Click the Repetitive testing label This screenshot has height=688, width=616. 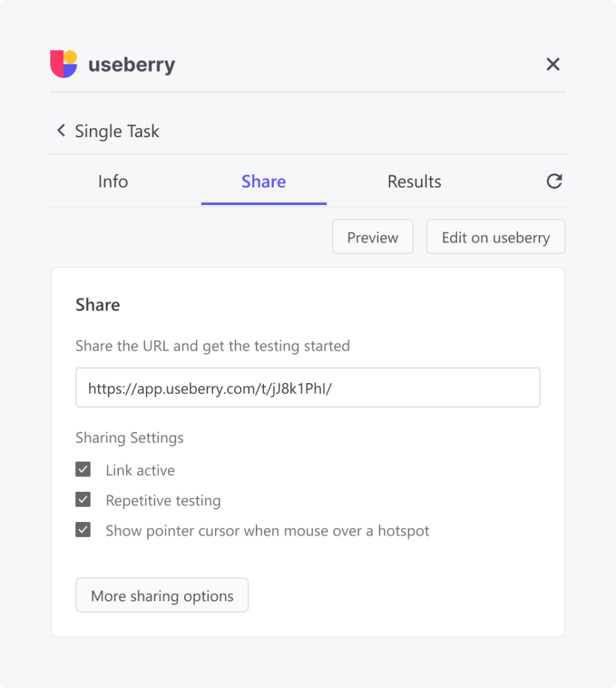tap(163, 501)
